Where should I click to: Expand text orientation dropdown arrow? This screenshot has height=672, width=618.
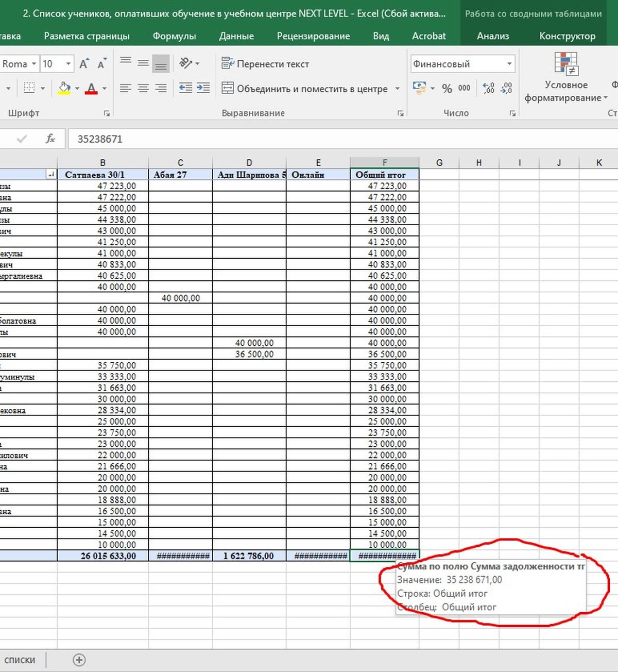tap(197, 64)
